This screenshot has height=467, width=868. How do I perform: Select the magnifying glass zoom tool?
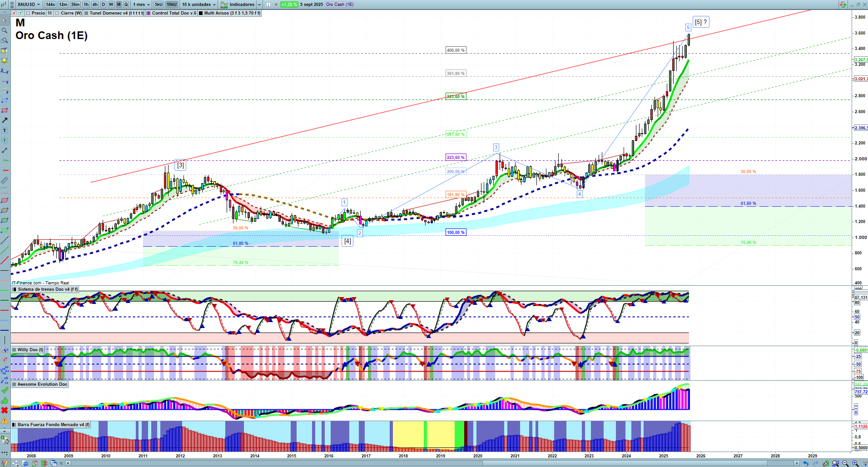point(5,30)
